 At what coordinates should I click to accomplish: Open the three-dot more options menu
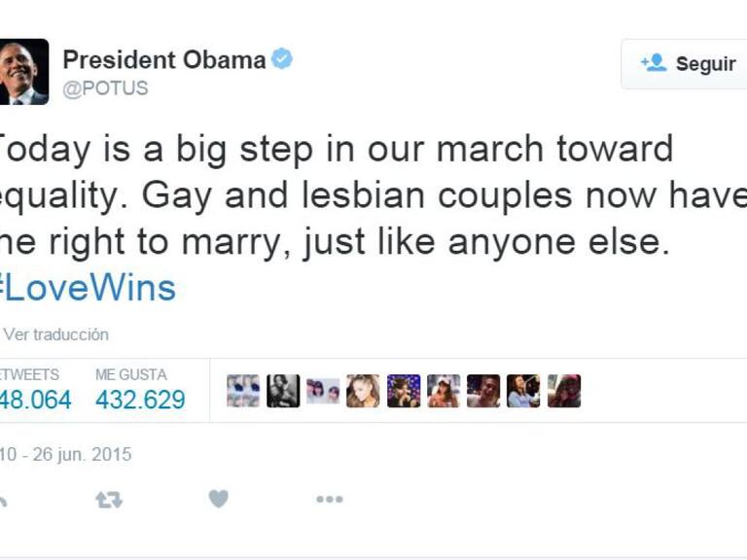329,499
